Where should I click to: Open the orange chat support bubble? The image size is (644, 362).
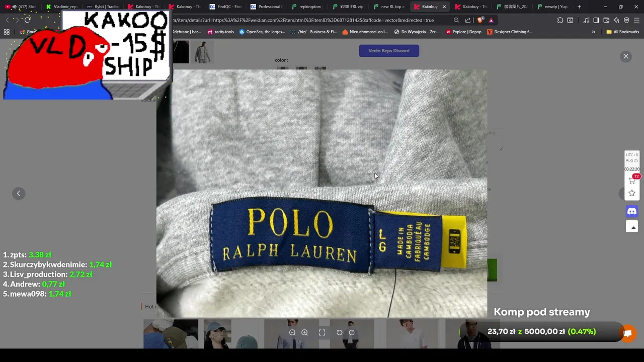point(627,333)
